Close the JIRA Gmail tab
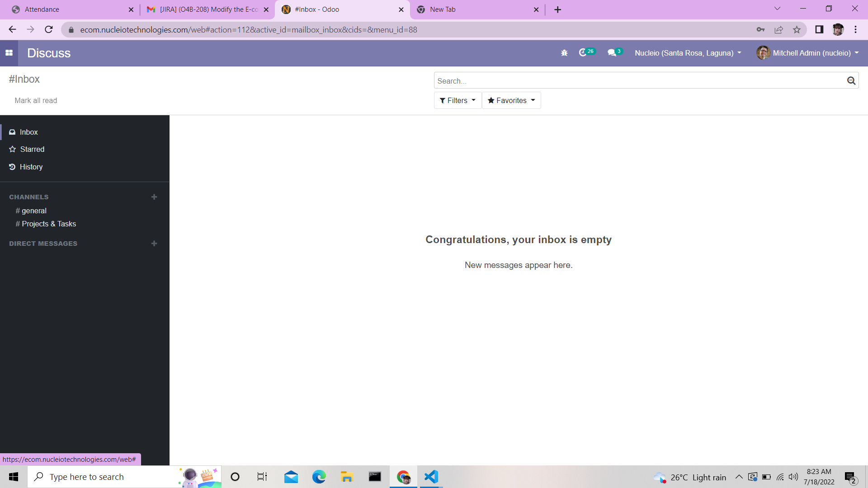The image size is (868, 488). click(x=266, y=9)
